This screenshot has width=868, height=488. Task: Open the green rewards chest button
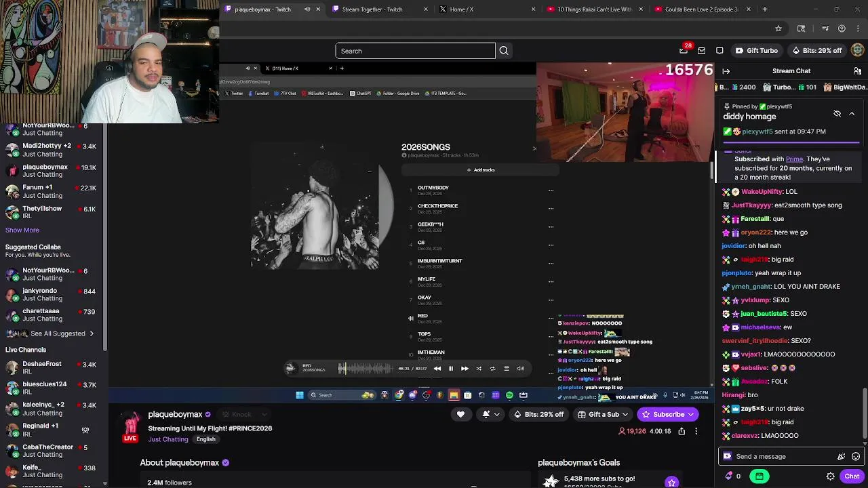point(759,476)
